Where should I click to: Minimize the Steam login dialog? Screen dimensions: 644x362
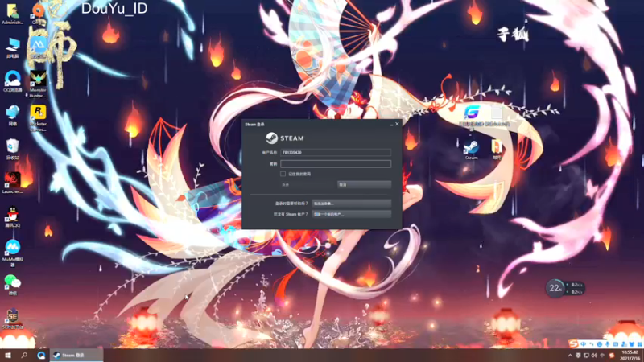391,124
